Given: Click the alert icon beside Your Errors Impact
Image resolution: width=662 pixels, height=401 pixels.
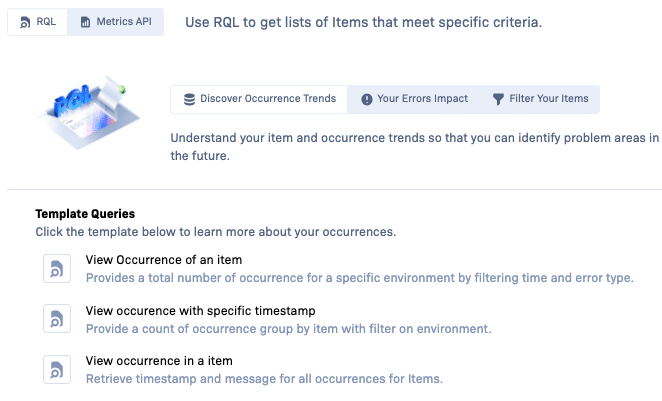Looking at the screenshot, I should [x=366, y=99].
